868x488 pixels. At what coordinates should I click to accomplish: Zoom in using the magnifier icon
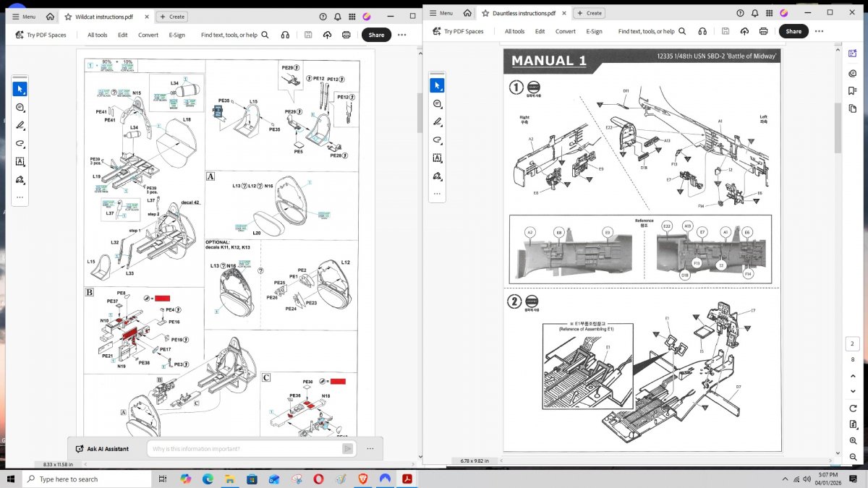point(852,441)
